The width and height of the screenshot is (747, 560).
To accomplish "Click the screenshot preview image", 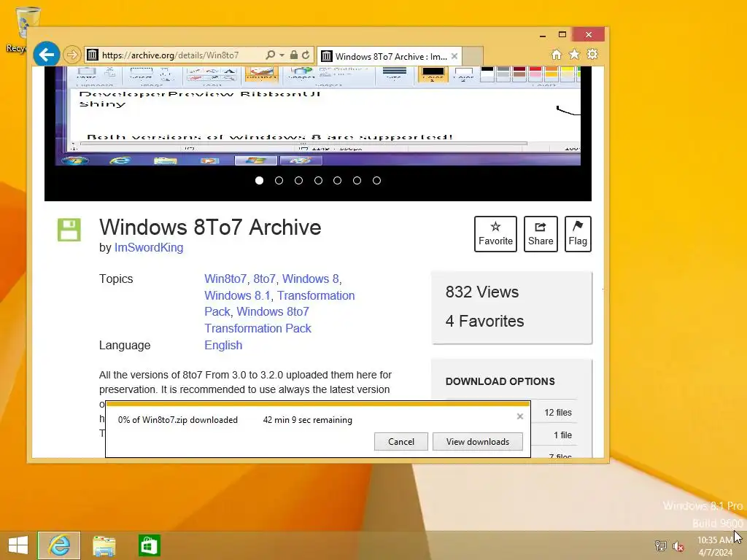I will tap(318, 116).
